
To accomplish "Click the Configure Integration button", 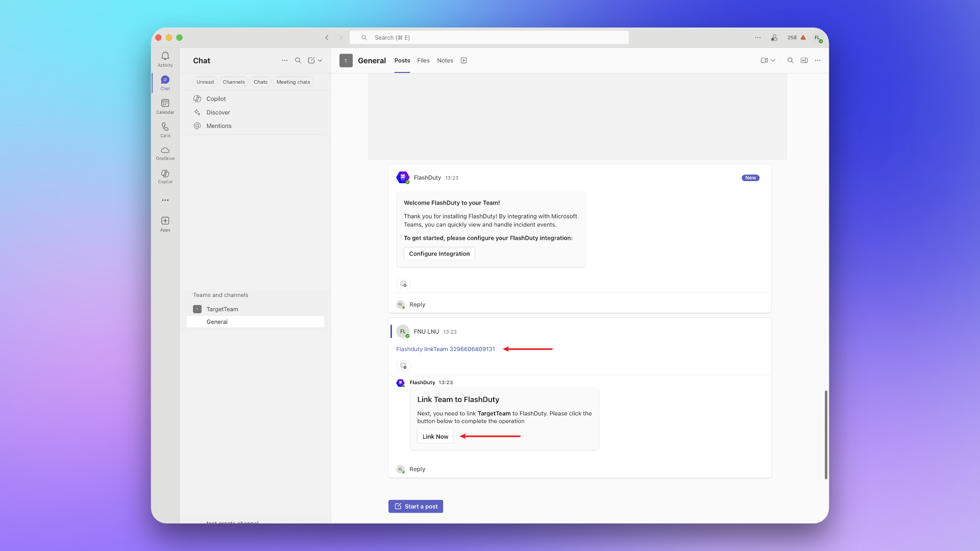I will click(439, 254).
